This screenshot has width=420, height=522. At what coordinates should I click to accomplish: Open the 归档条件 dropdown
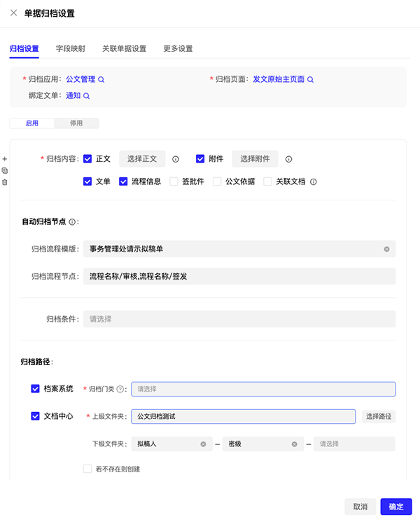pos(239,319)
